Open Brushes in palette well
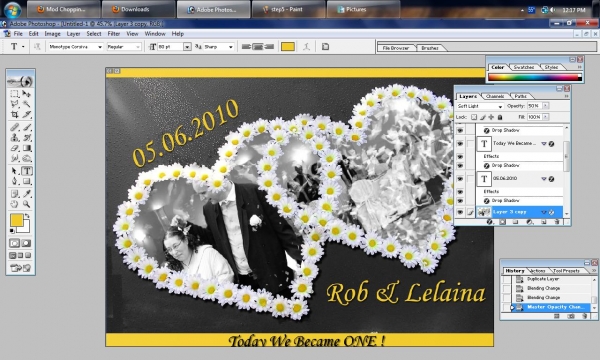The image size is (600, 360). [x=430, y=48]
